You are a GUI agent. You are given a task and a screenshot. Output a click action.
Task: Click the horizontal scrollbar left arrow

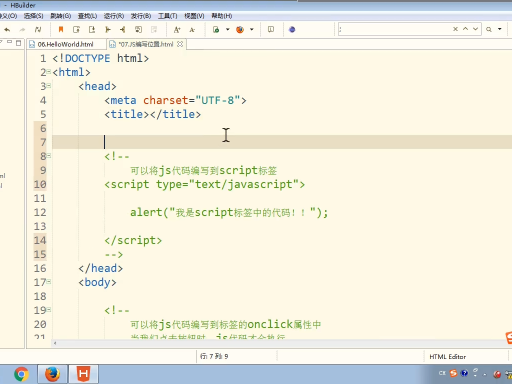tap(55, 343)
